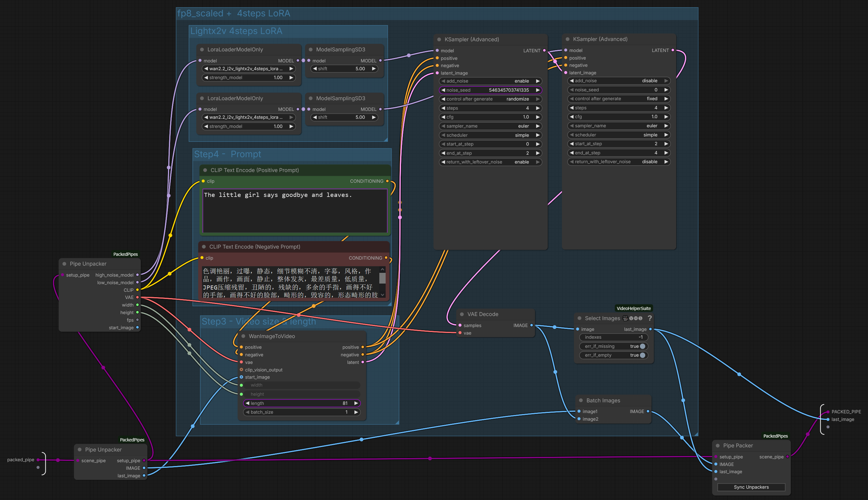Click the Pipe Unpacker fps output port

coord(137,320)
